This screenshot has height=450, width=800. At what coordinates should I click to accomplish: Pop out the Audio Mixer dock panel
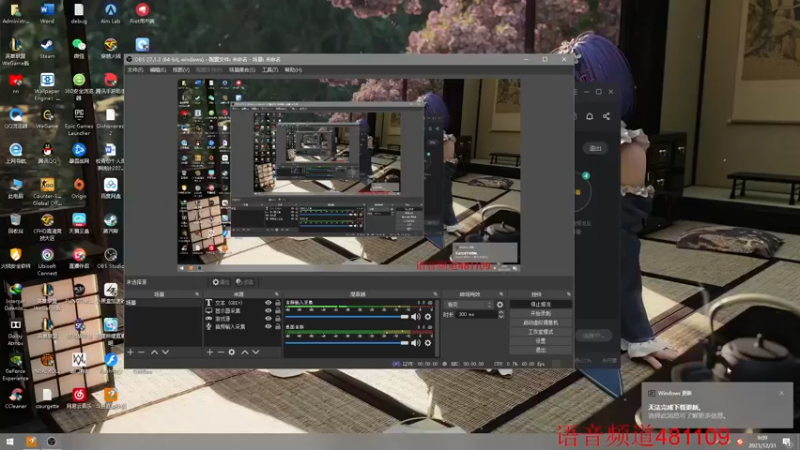point(435,294)
